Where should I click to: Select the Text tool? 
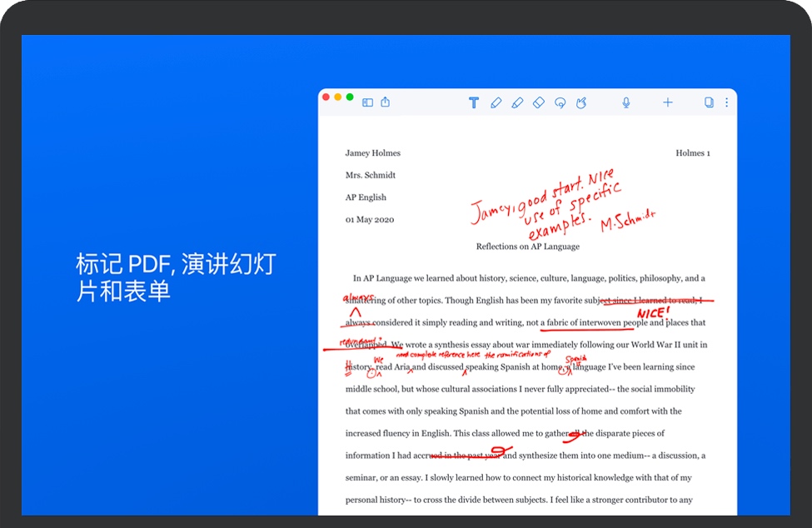(474, 102)
